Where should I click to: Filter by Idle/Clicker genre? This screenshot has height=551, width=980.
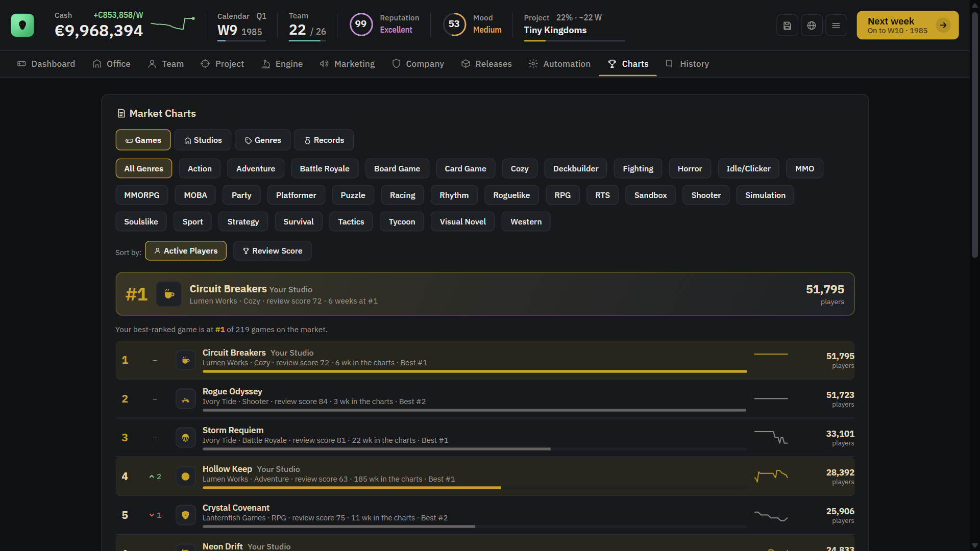pyautogui.click(x=748, y=168)
